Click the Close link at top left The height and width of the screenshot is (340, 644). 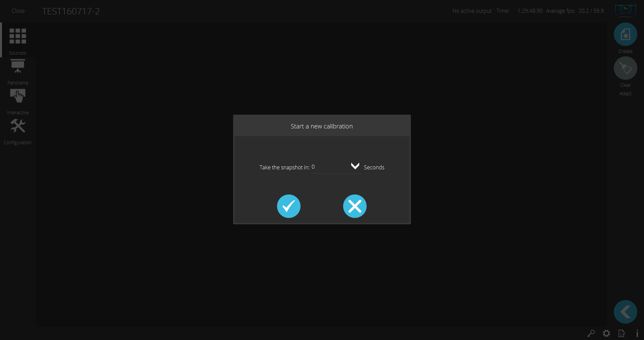(x=18, y=11)
